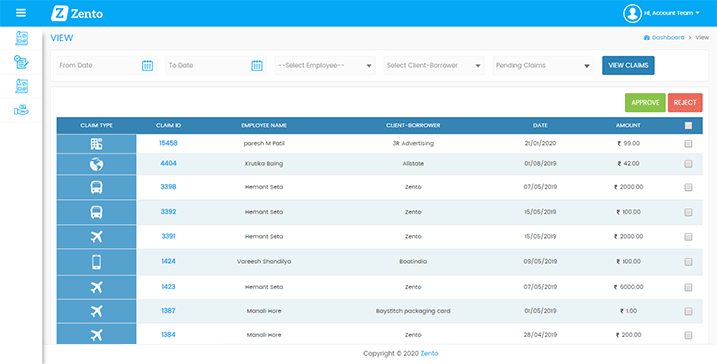Open claim ID 3392 link

coord(168,212)
